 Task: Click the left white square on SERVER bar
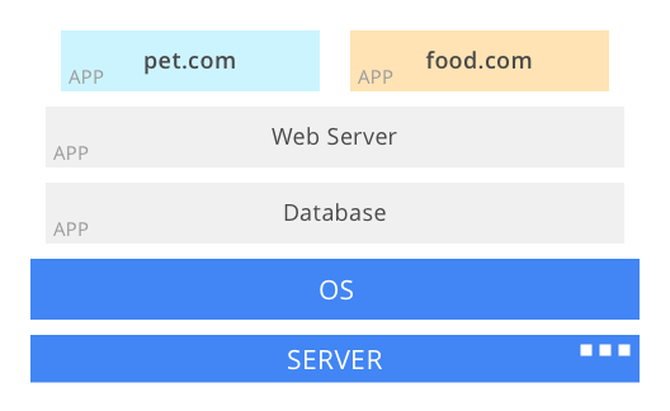[587, 350]
